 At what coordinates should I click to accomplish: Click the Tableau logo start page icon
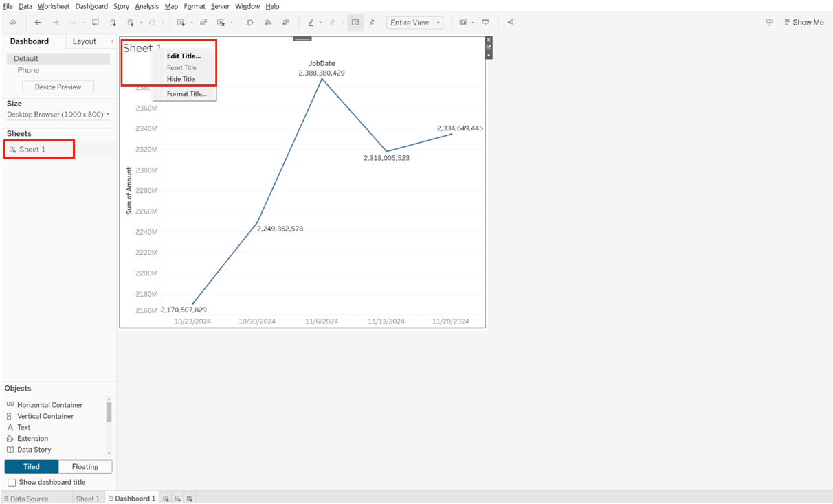12,23
